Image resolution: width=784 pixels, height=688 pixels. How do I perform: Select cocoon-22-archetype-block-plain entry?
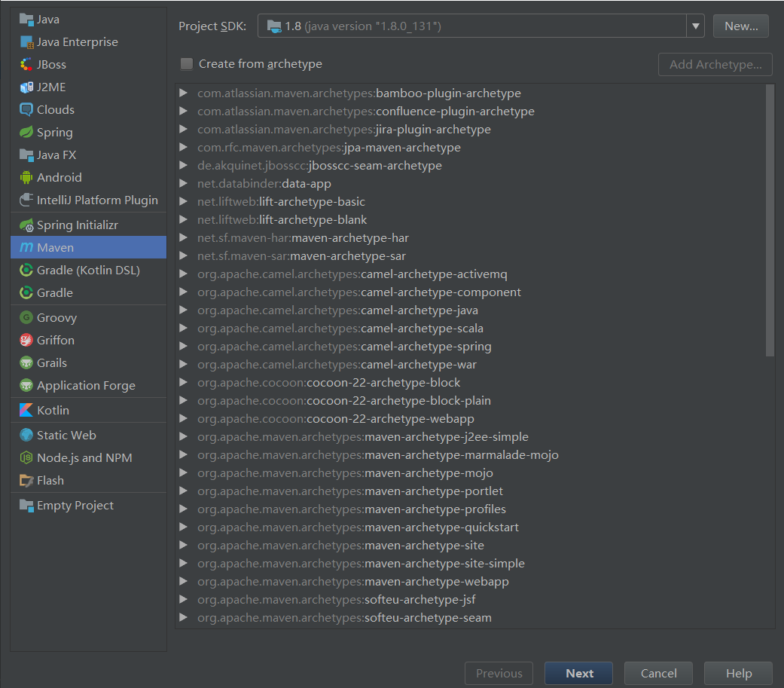[x=344, y=401]
